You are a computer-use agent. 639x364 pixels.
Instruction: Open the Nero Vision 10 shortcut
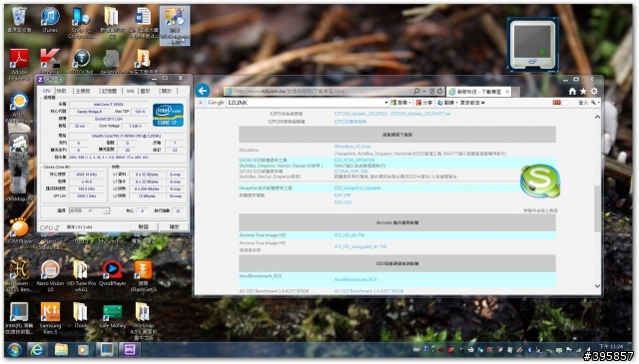(50, 275)
